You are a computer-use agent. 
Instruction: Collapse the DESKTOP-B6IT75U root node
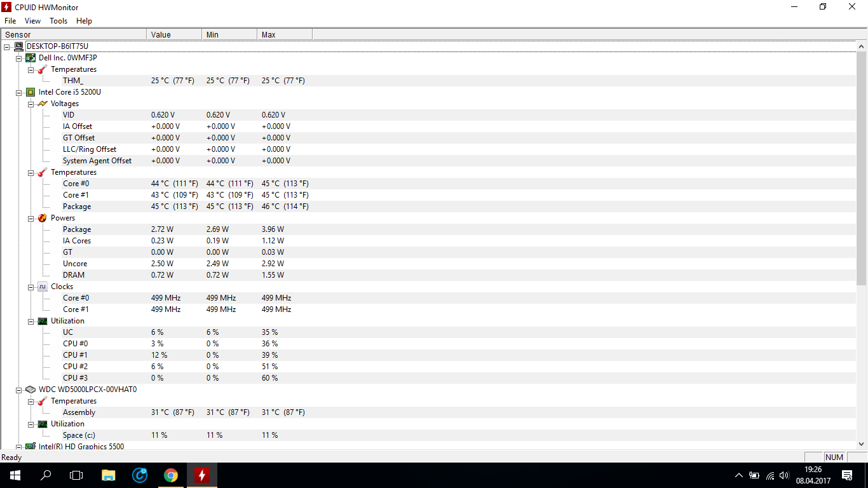click(x=6, y=46)
